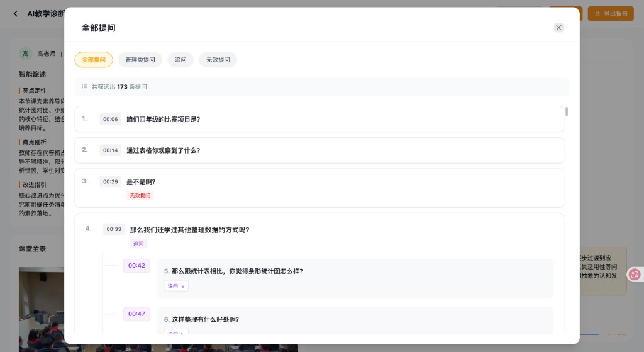The height and width of the screenshot is (352, 644).
Task: Click the question list scrollbar thumb
Action: pyautogui.click(x=567, y=111)
